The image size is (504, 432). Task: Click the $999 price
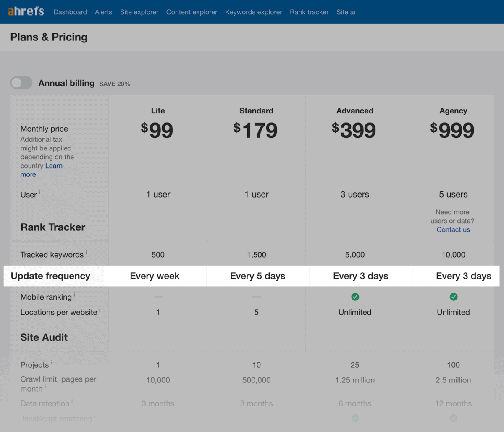[x=452, y=130]
